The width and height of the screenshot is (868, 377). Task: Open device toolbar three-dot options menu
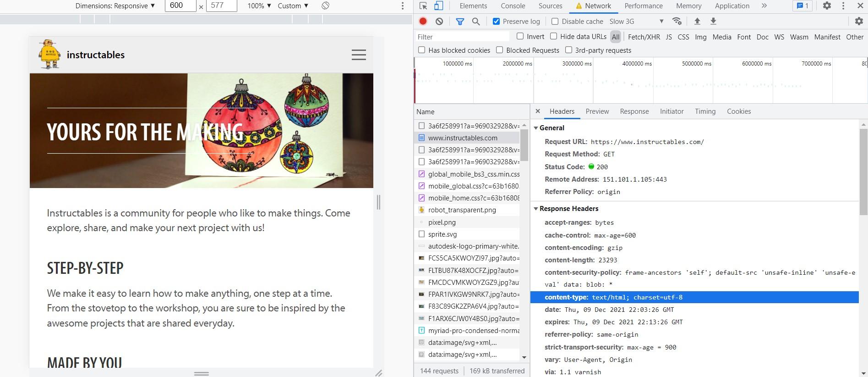[x=403, y=6]
